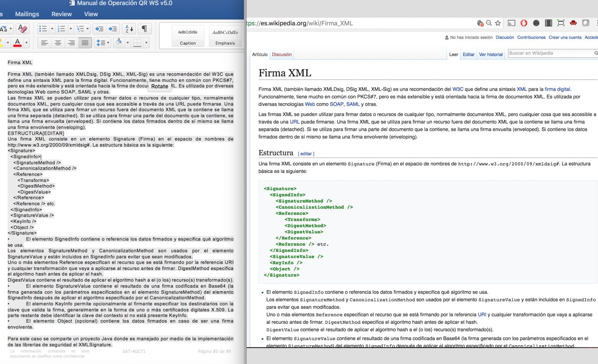Open bulleted list style dropdown
Image resolution: width=598 pixels, height=364 pixels.
click(x=52, y=29)
